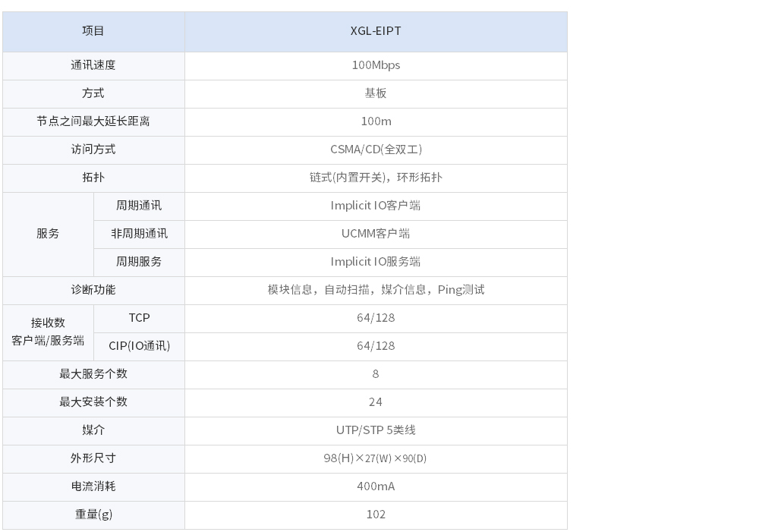Click the CIP(IO通讯) sub-label cell
This screenshot has height=532, width=759.
click(139, 346)
